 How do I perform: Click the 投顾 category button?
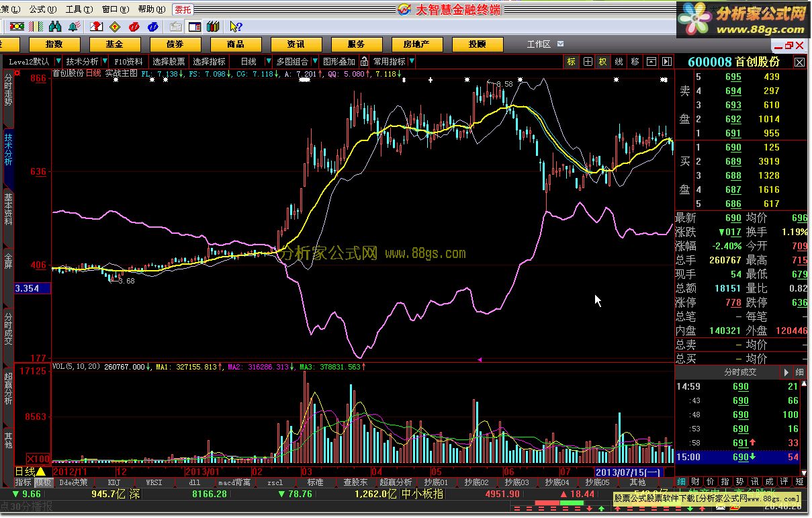point(478,44)
